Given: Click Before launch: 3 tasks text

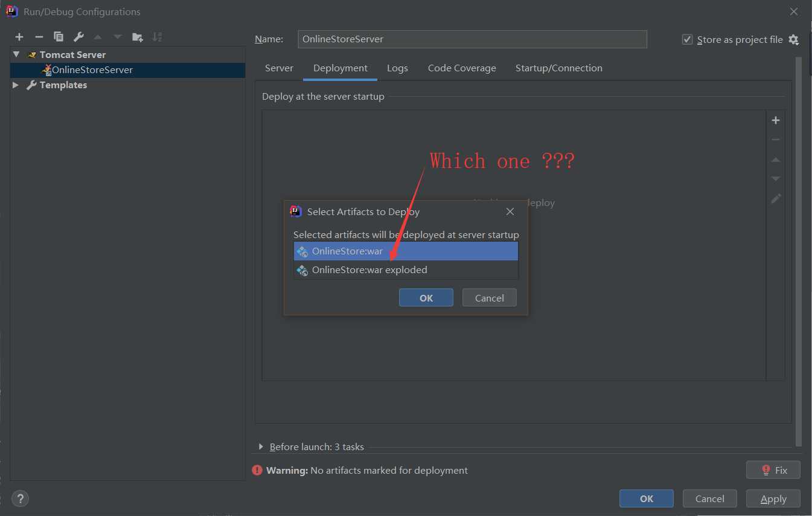Looking at the screenshot, I should (x=317, y=447).
